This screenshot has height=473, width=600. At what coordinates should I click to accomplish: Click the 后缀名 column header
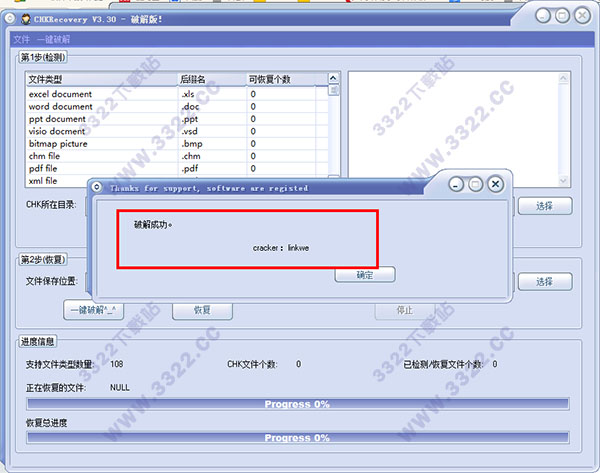coord(212,79)
